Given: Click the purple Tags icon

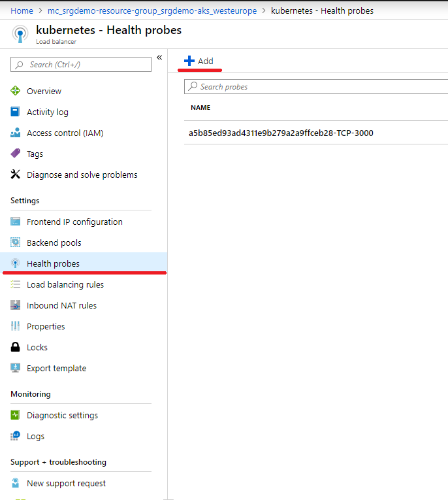Looking at the screenshot, I should point(15,154).
